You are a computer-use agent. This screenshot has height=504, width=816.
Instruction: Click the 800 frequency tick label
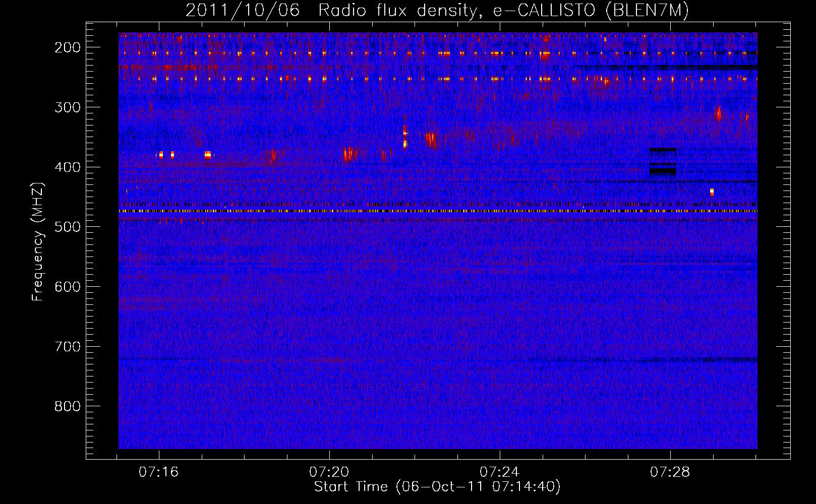point(67,406)
